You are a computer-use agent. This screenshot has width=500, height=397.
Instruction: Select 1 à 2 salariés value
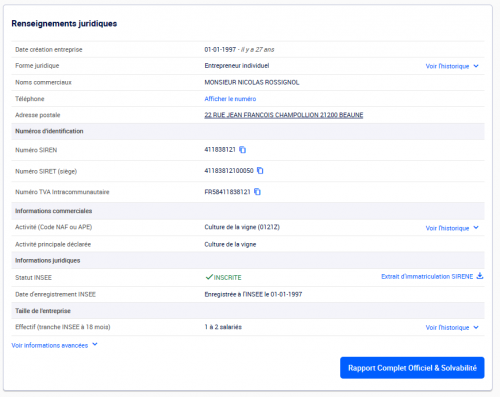tap(223, 327)
